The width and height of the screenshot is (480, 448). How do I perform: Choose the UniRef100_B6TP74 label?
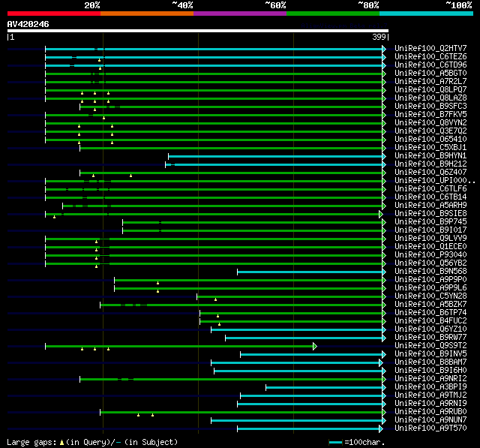(430, 313)
